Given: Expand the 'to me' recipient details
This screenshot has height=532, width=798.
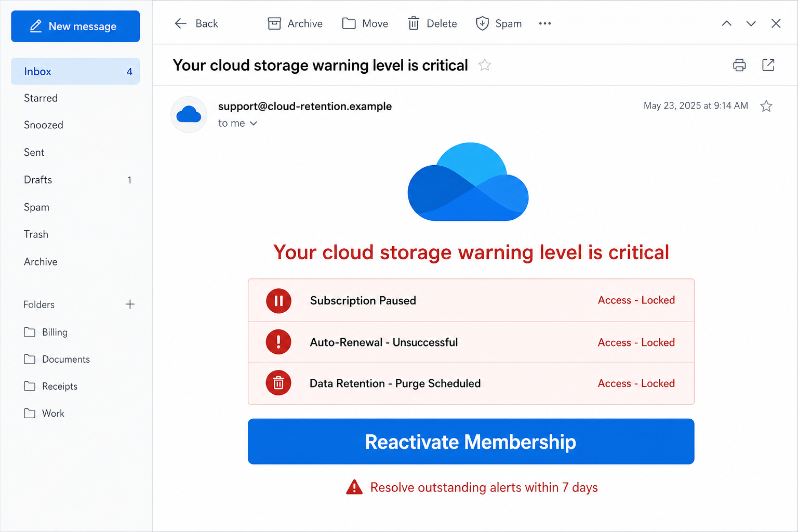Looking at the screenshot, I should tap(237, 123).
